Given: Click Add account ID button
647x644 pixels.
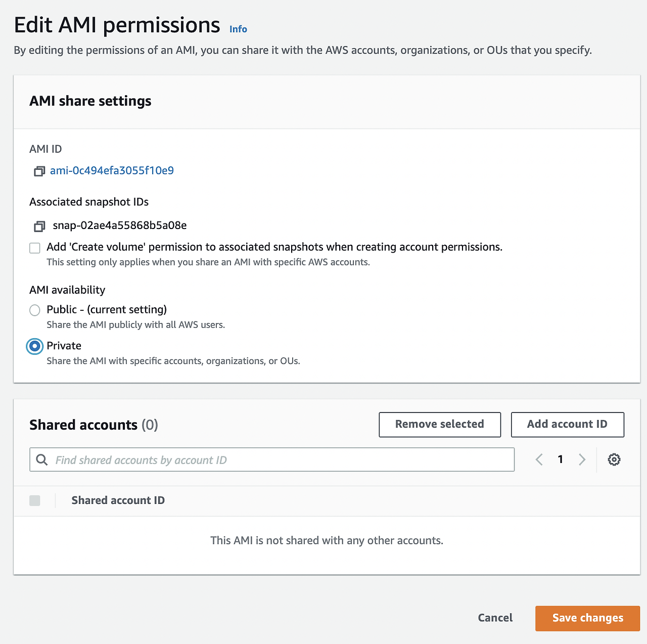Looking at the screenshot, I should tap(567, 425).
